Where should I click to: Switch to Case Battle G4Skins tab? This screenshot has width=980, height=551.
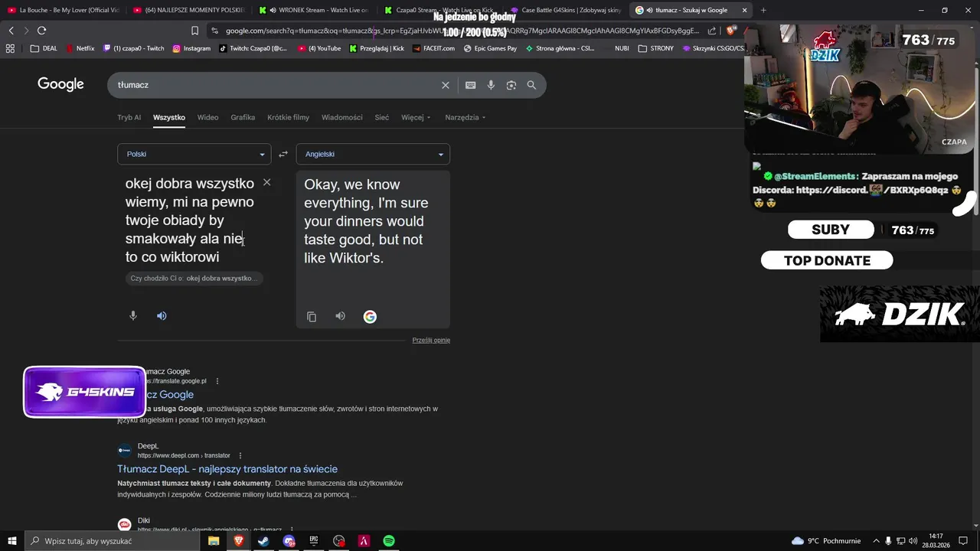coord(565,10)
